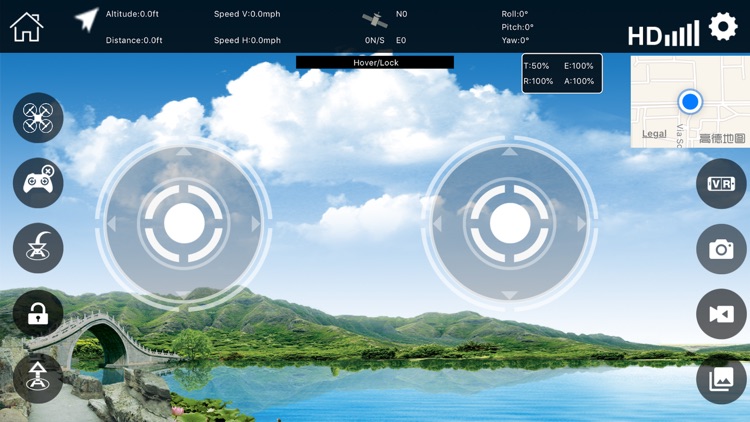Toggle the motor lock padlock button
The image size is (750, 422).
38,313
